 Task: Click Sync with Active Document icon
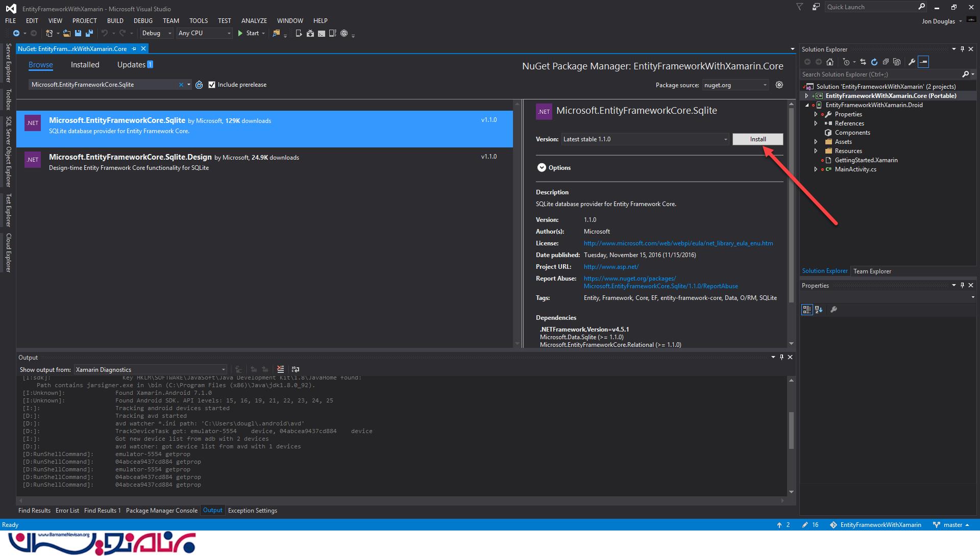(863, 62)
